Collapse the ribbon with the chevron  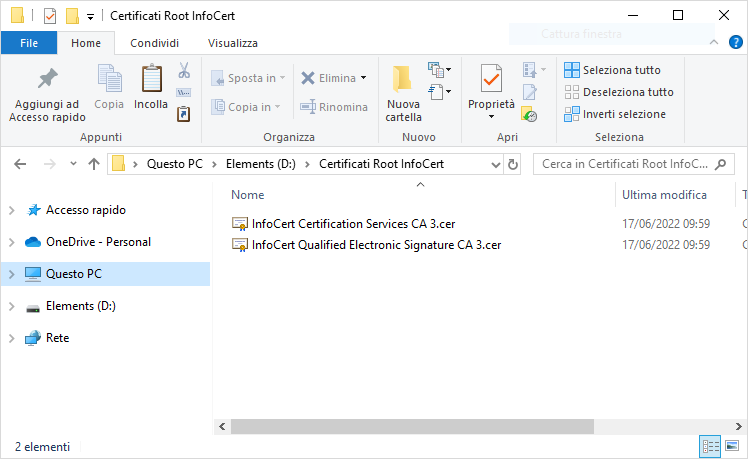click(716, 42)
